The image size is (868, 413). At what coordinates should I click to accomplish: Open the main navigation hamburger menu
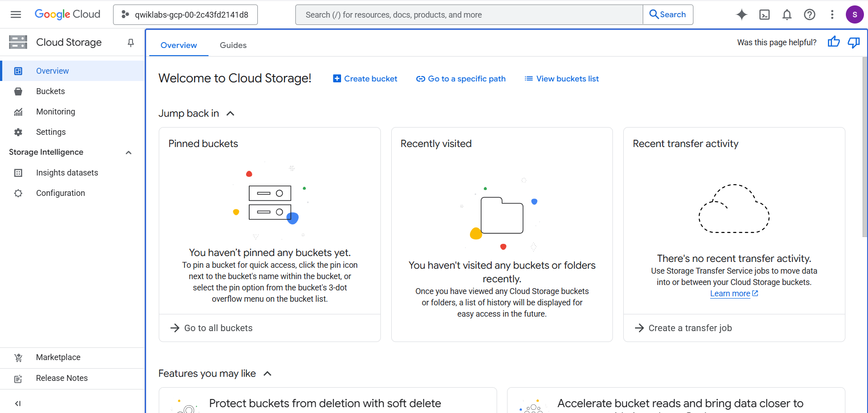click(x=16, y=14)
